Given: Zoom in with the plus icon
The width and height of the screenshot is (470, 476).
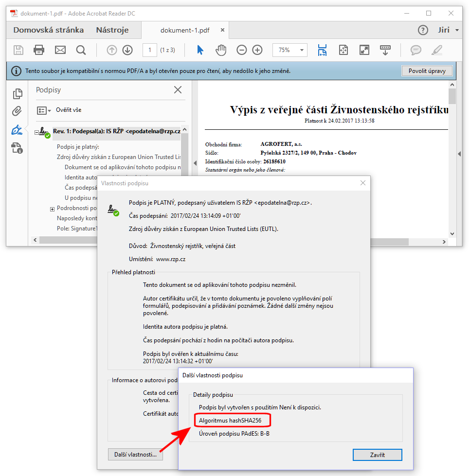Looking at the screenshot, I should (257, 50).
